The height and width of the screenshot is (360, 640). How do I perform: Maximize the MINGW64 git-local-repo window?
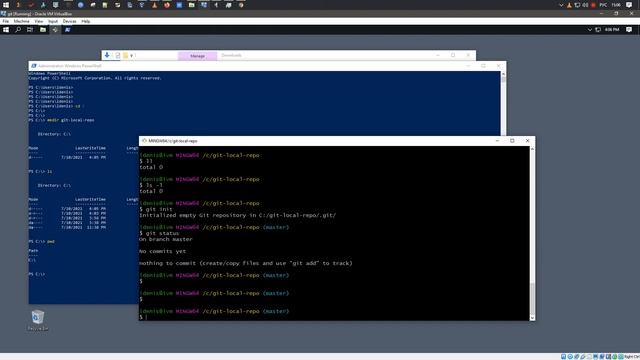[x=512, y=141]
